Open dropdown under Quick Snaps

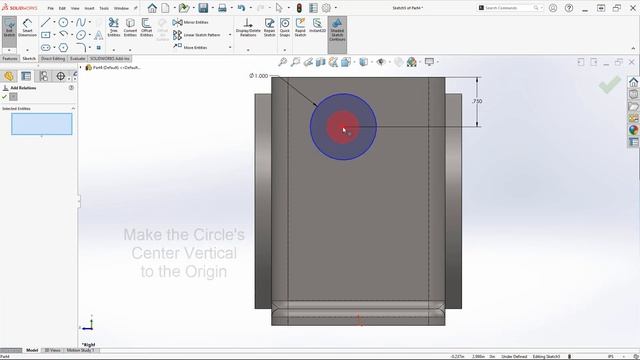point(285,50)
